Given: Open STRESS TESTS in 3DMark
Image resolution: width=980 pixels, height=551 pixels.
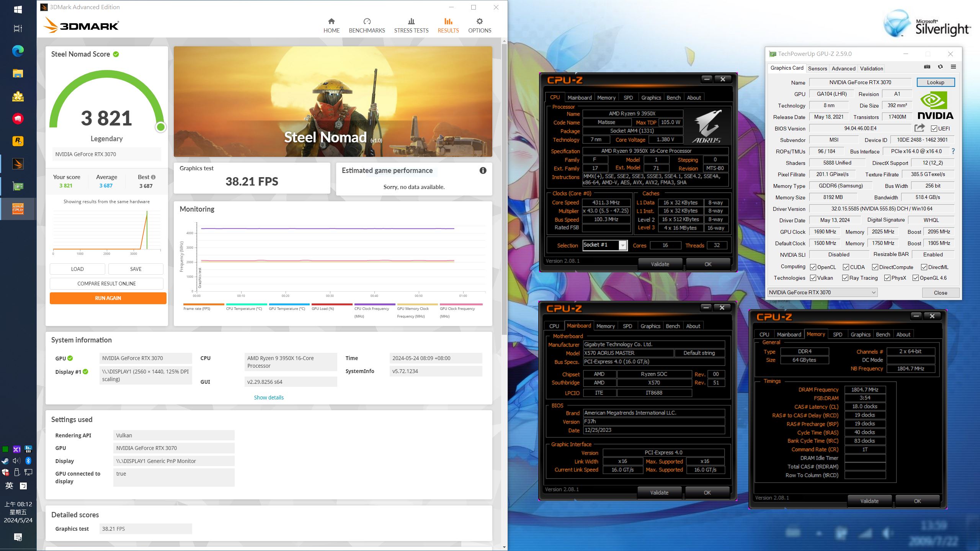Looking at the screenshot, I should pyautogui.click(x=411, y=26).
